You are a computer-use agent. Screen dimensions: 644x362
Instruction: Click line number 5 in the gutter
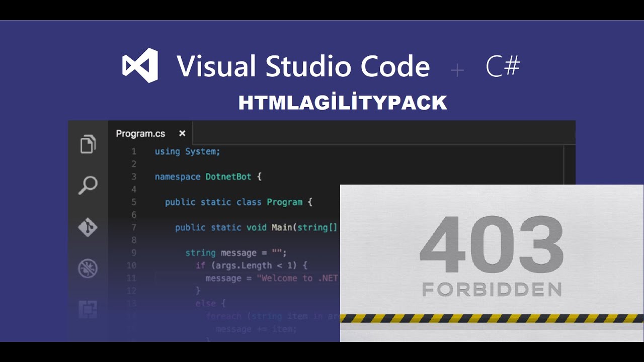click(x=134, y=202)
